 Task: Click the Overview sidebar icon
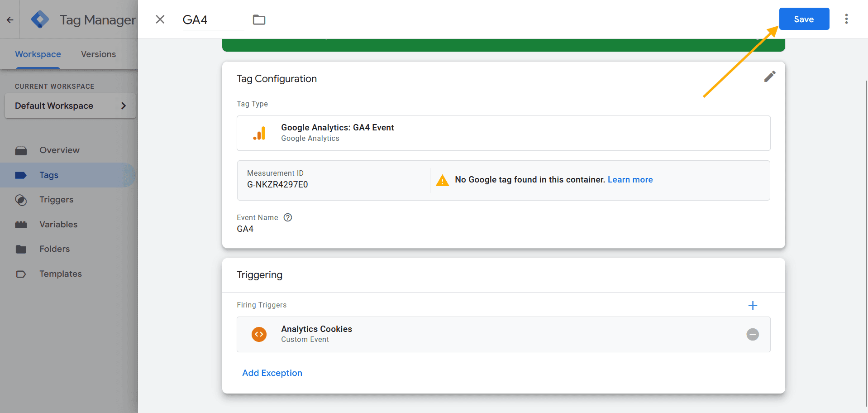tap(21, 150)
